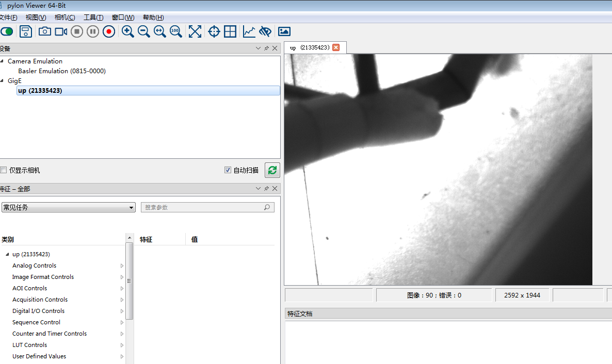Start continuous shot with video camera icon
612x364 pixels.
point(61,31)
